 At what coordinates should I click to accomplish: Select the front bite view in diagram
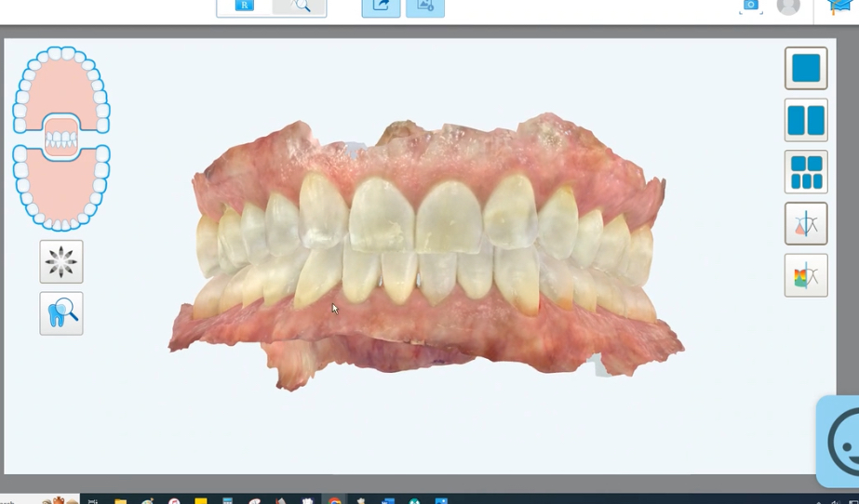61,139
